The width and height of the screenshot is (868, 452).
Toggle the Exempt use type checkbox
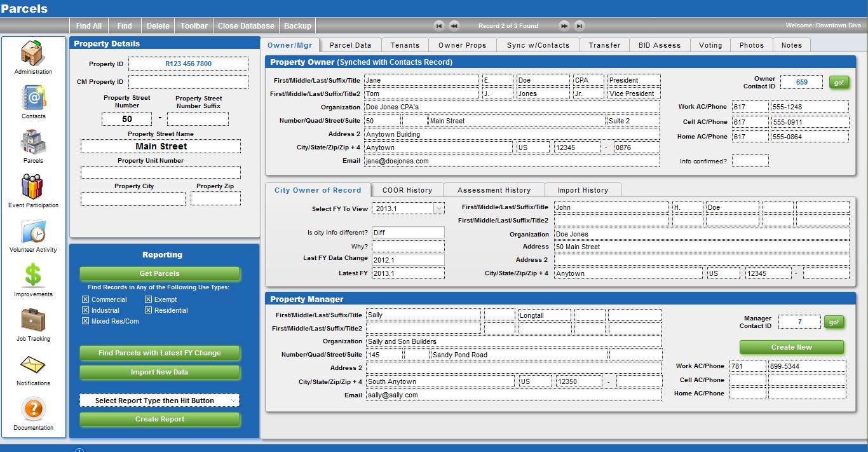148,299
